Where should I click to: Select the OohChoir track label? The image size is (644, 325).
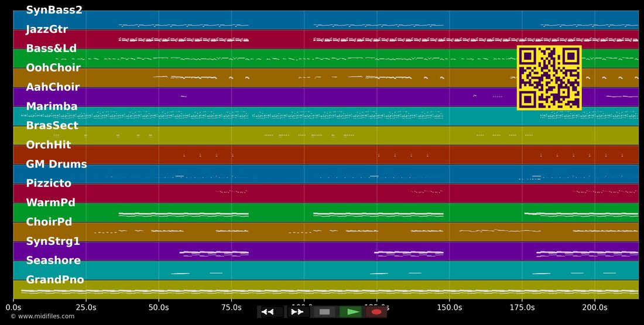coord(53,68)
